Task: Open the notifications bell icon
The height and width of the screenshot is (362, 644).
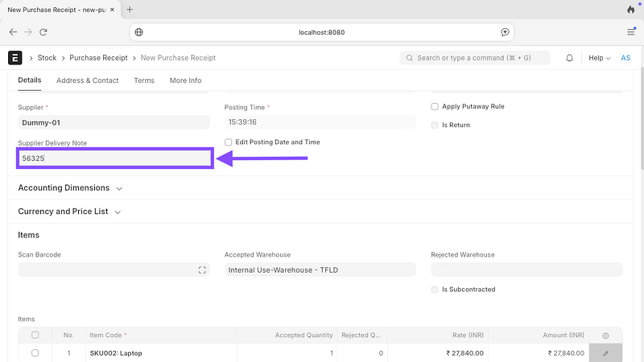Action: click(x=570, y=58)
